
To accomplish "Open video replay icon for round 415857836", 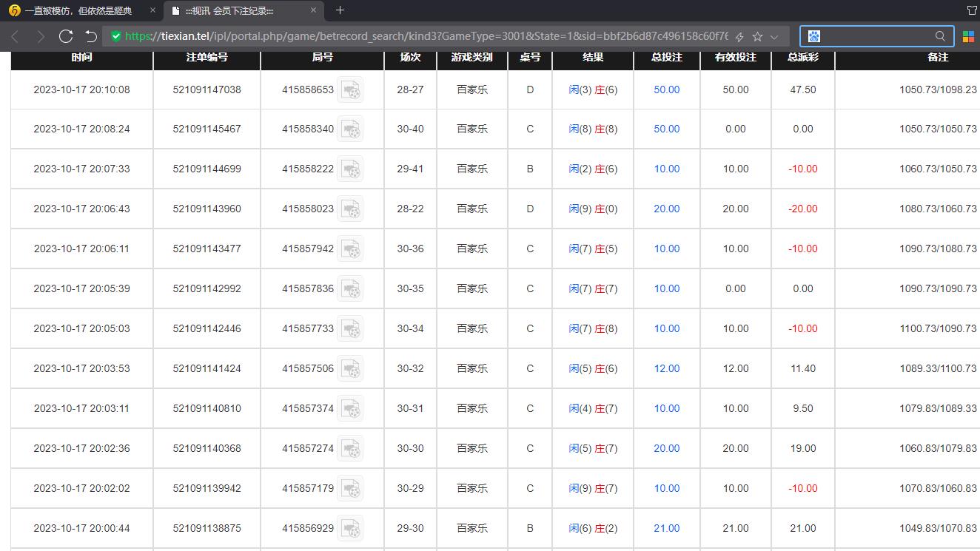I will [x=350, y=289].
